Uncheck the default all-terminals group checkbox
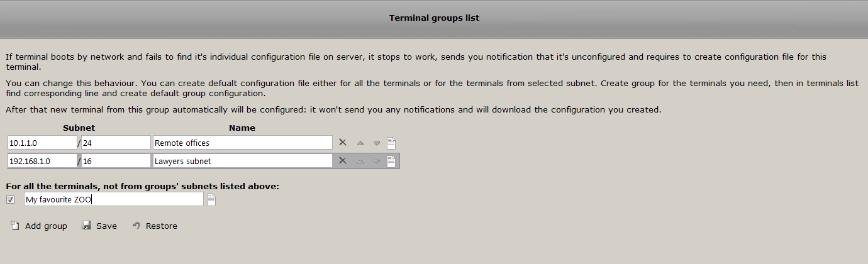Viewport: 868px width, 264px height. click(10, 200)
